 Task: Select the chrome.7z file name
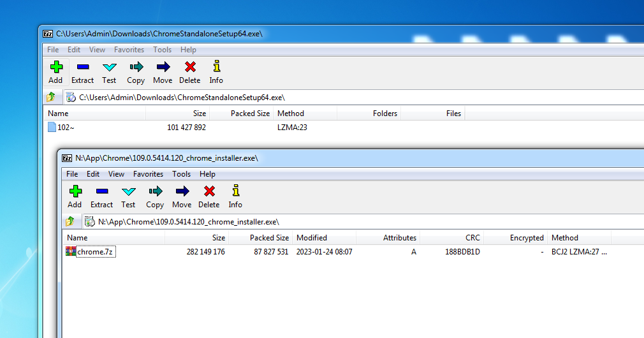coord(95,252)
